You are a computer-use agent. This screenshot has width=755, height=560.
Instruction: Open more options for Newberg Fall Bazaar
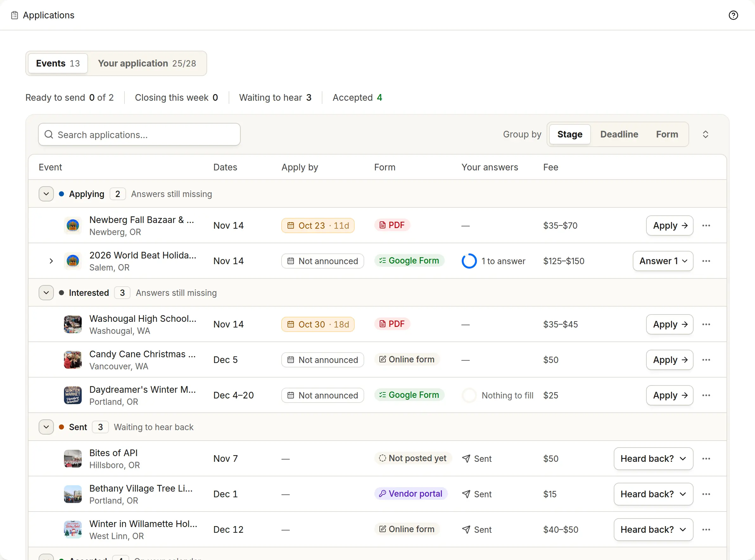(x=706, y=226)
